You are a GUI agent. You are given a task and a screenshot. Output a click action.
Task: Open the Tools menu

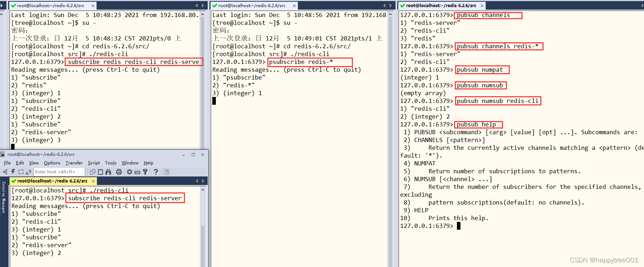coord(110,163)
